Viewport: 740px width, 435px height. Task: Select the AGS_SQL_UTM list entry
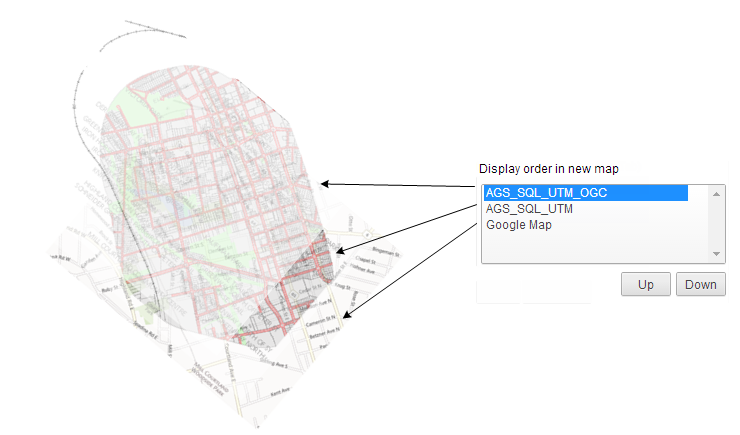click(529, 209)
